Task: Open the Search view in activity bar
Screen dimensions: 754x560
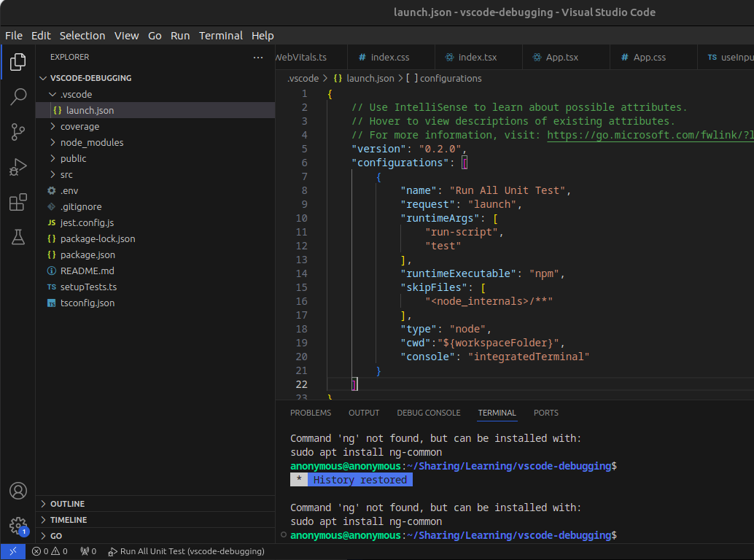Action: click(18, 97)
